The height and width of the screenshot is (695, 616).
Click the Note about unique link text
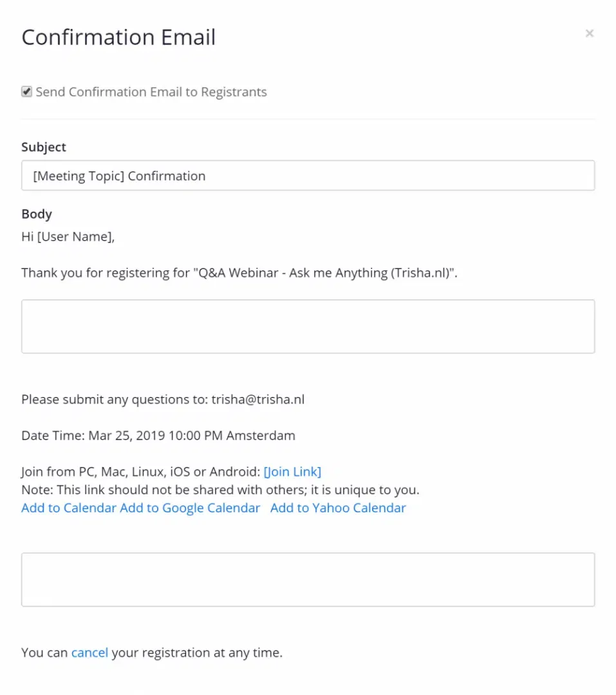click(x=220, y=490)
